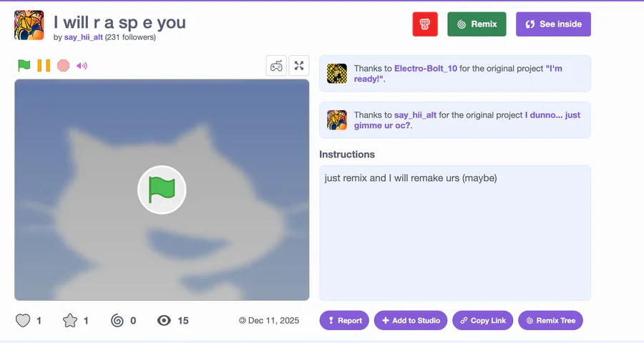The height and width of the screenshot is (343, 644).
Task: Open say_hii_alt link in remix credits
Action: [415, 115]
